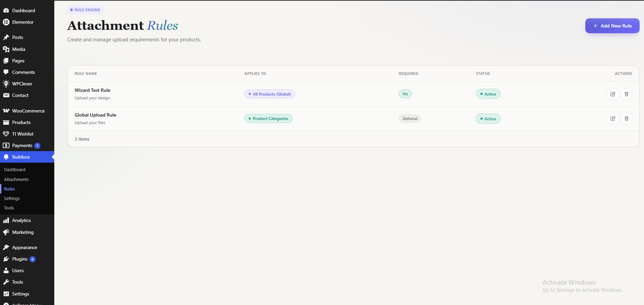Click the Yes required badge
Screen dimensions: 644x305
(x=405, y=94)
